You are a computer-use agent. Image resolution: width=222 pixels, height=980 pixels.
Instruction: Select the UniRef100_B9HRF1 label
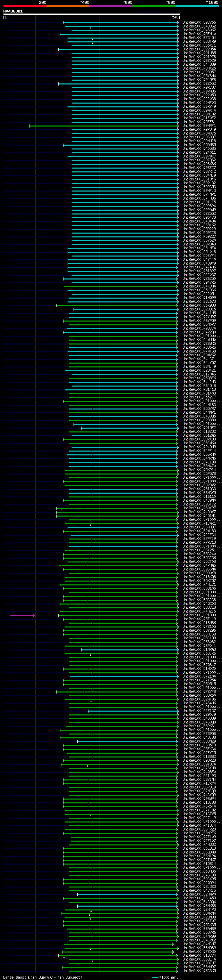(199, 125)
